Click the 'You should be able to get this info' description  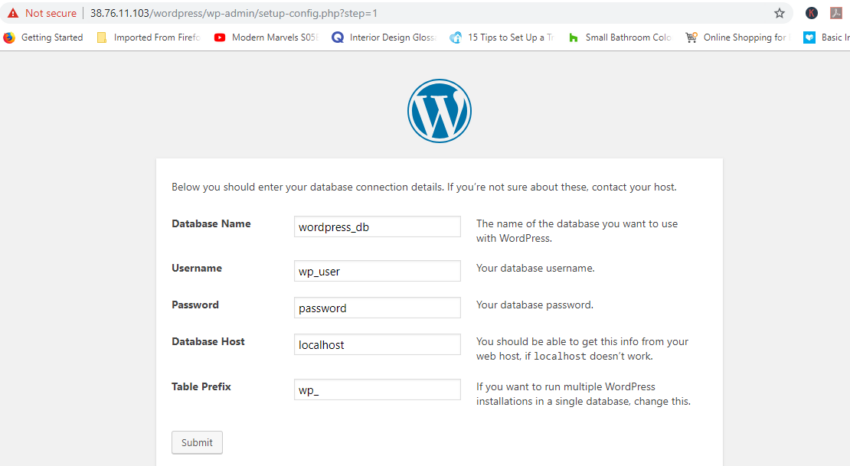582,349
